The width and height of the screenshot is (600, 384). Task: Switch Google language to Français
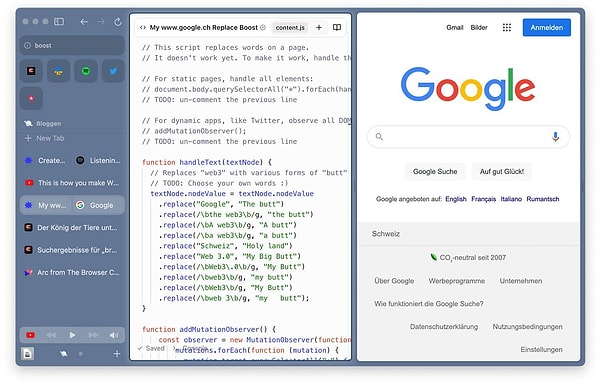(x=484, y=199)
